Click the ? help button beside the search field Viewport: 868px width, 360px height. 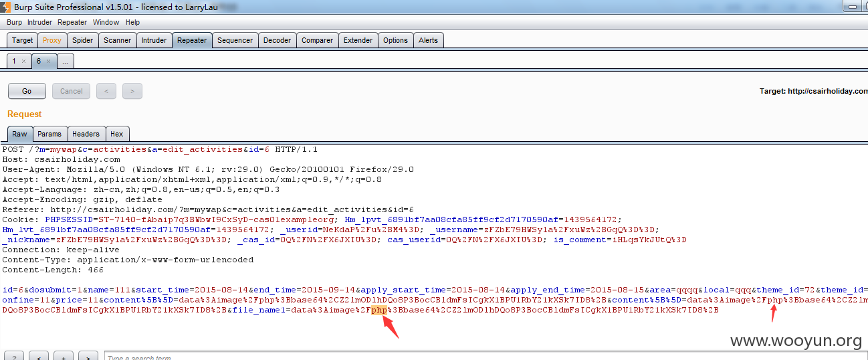(x=14, y=355)
